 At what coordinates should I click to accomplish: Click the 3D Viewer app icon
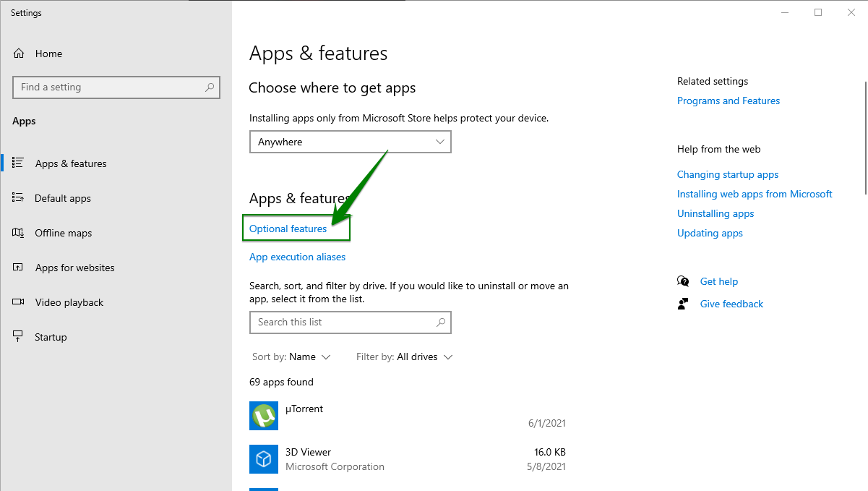263,459
